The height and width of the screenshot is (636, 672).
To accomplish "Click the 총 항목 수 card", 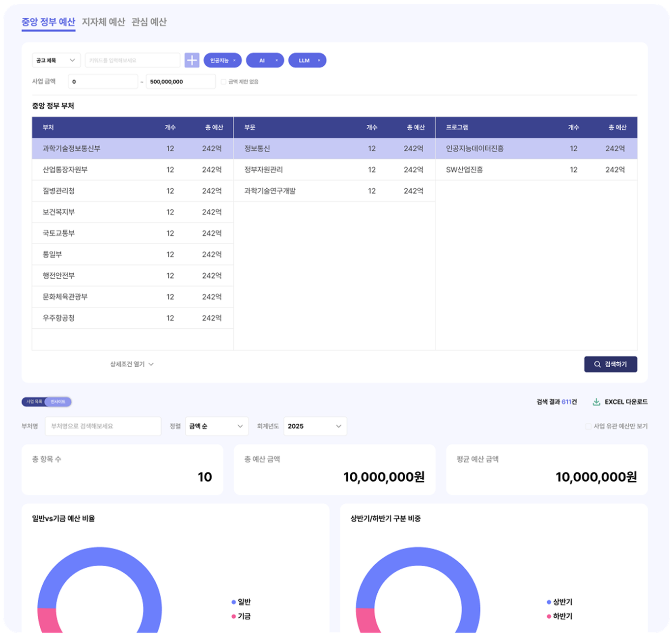I will 122,469.
